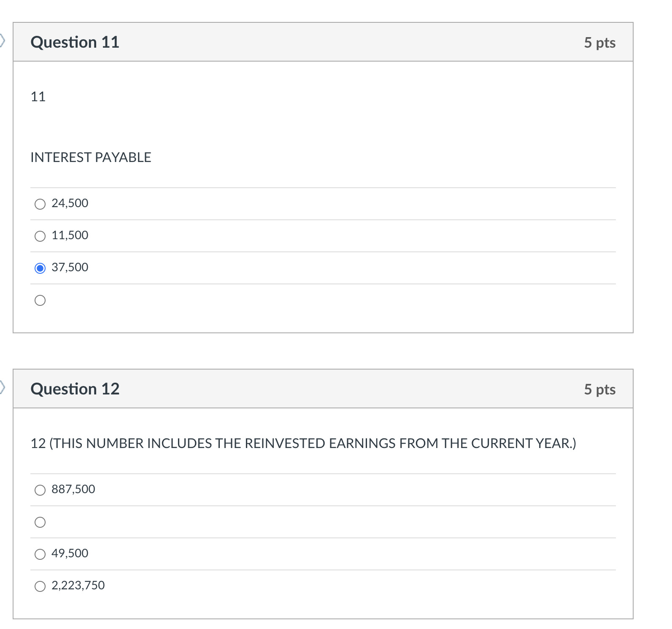Screen dimensions: 672x629
Task: Click the flag arrow icon beside Question 11
Action: pyautogui.click(x=3, y=40)
